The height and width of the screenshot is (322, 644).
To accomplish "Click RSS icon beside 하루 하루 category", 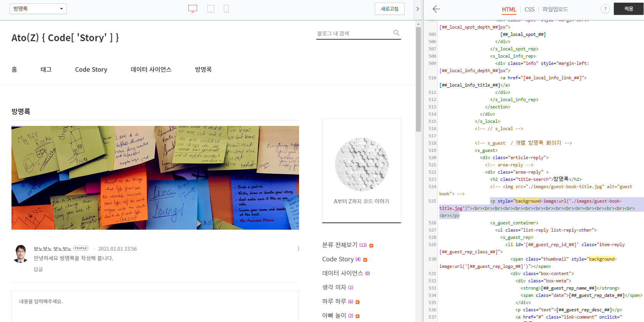I will (x=358, y=302).
